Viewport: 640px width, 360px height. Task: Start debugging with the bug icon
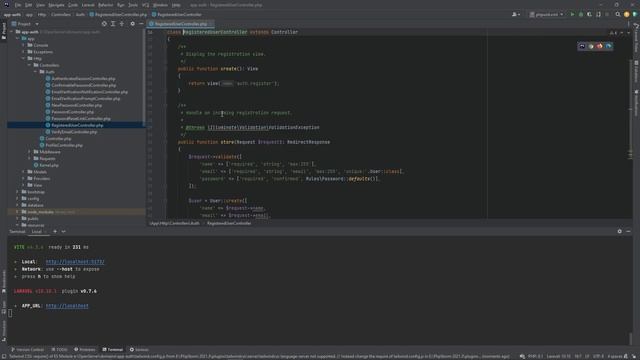(581, 14)
